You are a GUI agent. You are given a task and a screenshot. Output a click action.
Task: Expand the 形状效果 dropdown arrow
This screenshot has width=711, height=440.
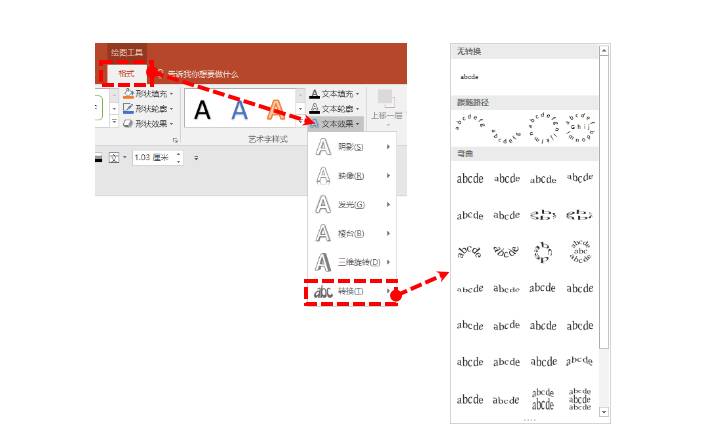click(x=171, y=124)
